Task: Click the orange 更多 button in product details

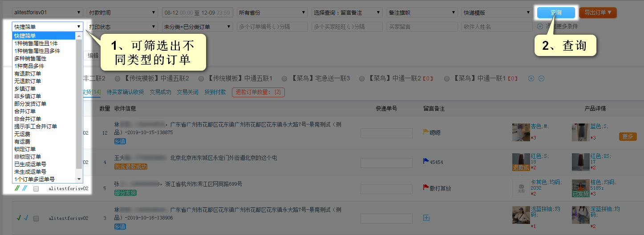Action: tap(628, 137)
